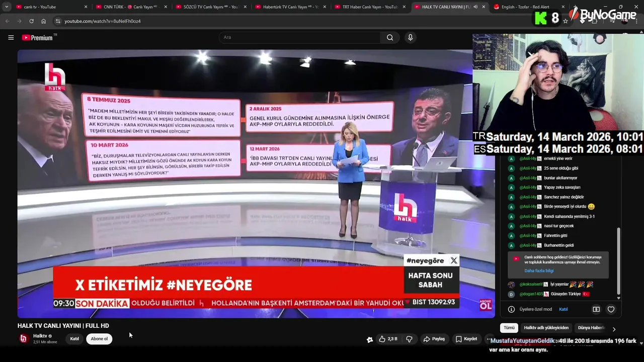
Task: Click the video title HALK TV CANLI YAYINI
Action: pos(63,326)
